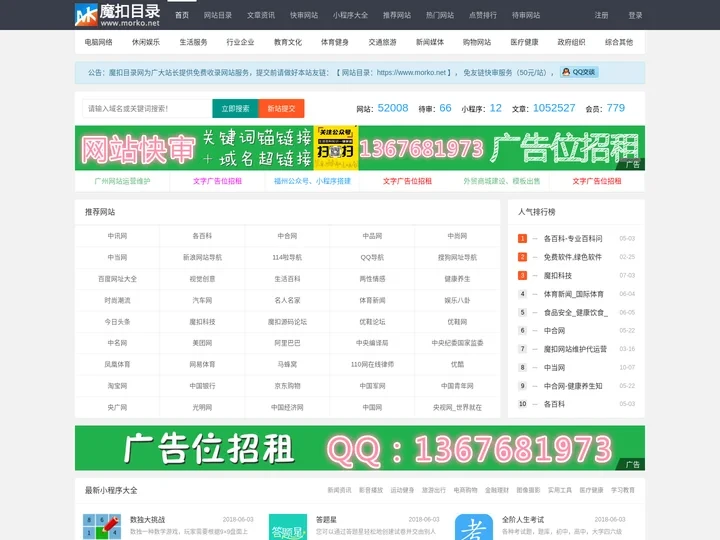
Task: Select the 体育健身 category
Action: click(x=335, y=42)
